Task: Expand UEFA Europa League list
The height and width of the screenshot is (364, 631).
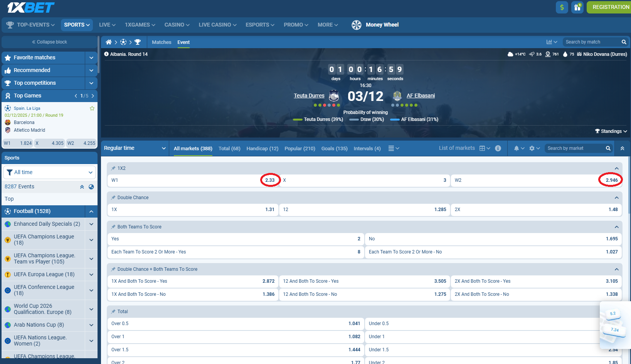Action: [91, 275]
